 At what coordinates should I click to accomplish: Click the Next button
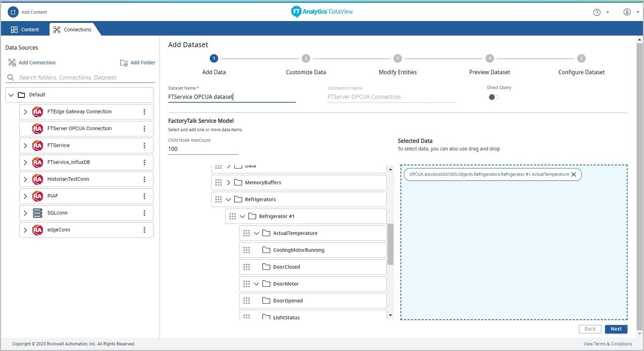coord(616,329)
